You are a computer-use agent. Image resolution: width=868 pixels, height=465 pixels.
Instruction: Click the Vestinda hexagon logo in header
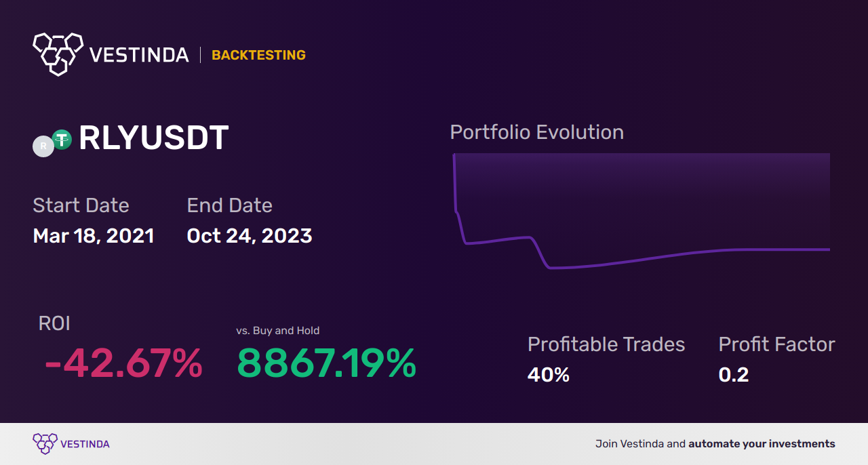click(x=58, y=54)
